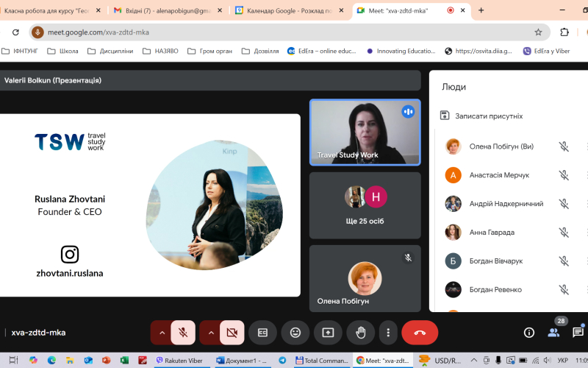Click muted mic icon for Андрій Надкерничний
Screen dimensions: 588x368
click(x=564, y=204)
